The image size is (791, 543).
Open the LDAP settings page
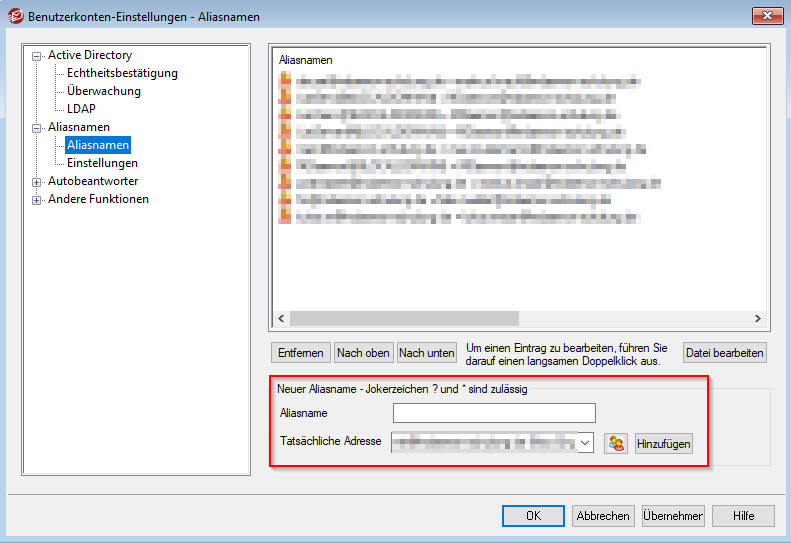81,109
